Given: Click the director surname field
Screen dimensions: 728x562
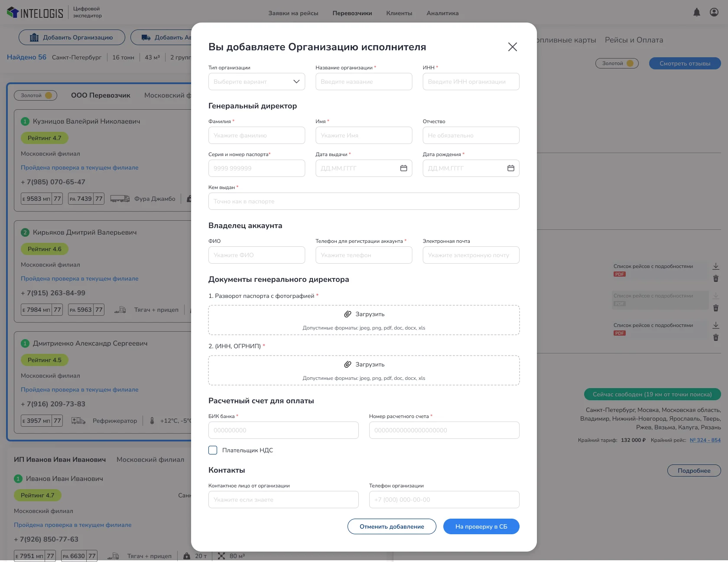Looking at the screenshot, I should [x=257, y=135].
